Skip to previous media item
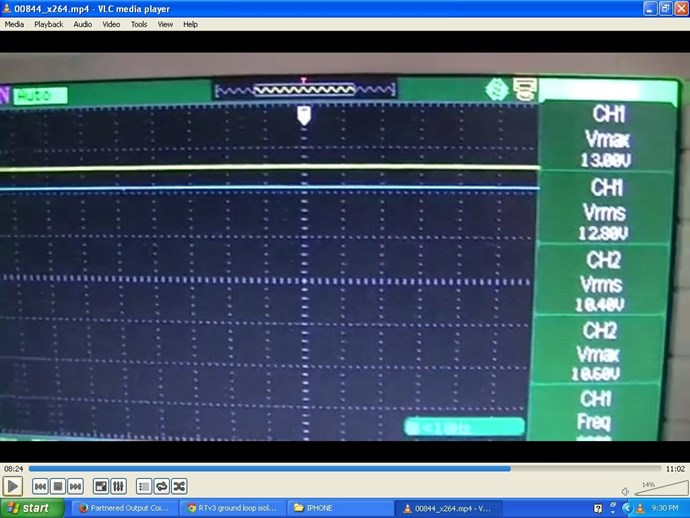The image size is (690, 518). [40, 486]
